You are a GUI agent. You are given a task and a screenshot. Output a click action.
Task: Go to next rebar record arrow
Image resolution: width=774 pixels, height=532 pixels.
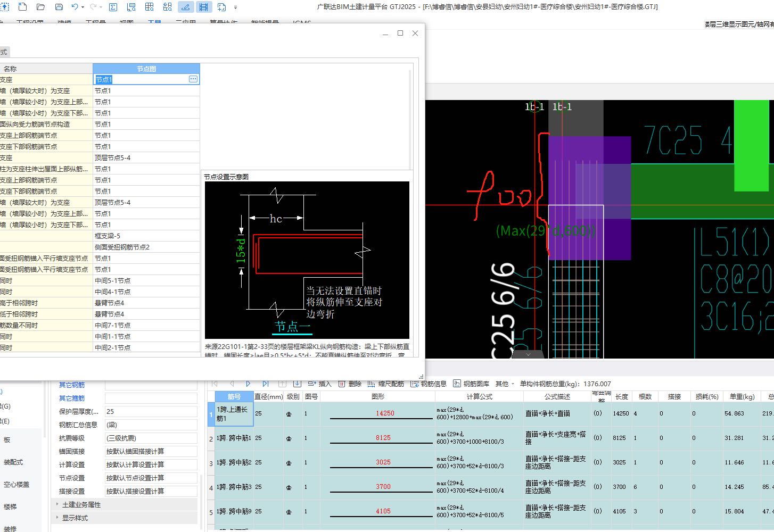click(x=248, y=384)
